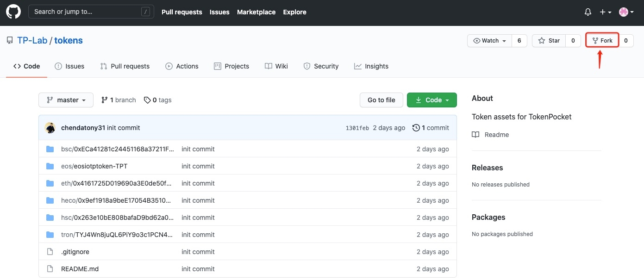Open the user avatar menu
644x280 pixels.
coord(626,12)
